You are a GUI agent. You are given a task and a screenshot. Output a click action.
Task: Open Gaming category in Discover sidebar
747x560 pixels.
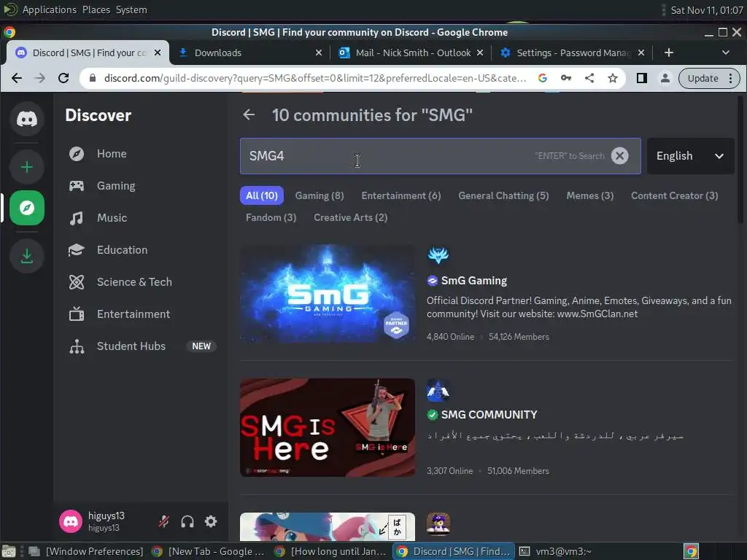142,186
